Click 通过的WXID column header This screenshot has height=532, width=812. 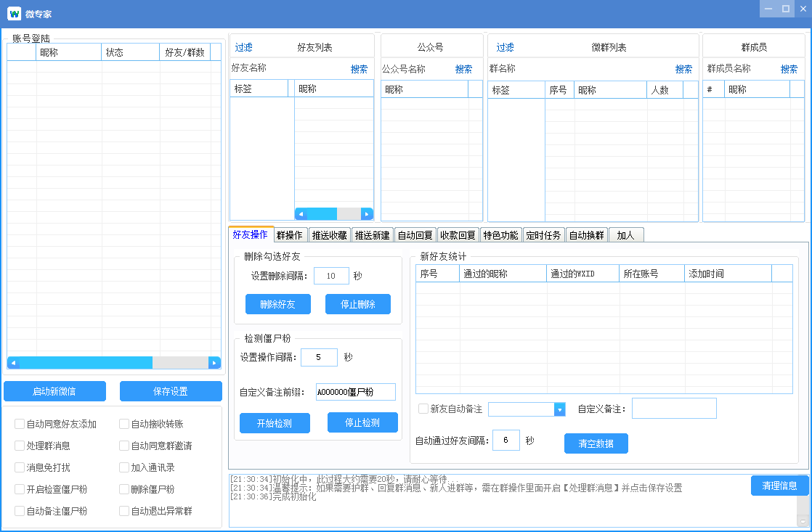pos(583,274)
